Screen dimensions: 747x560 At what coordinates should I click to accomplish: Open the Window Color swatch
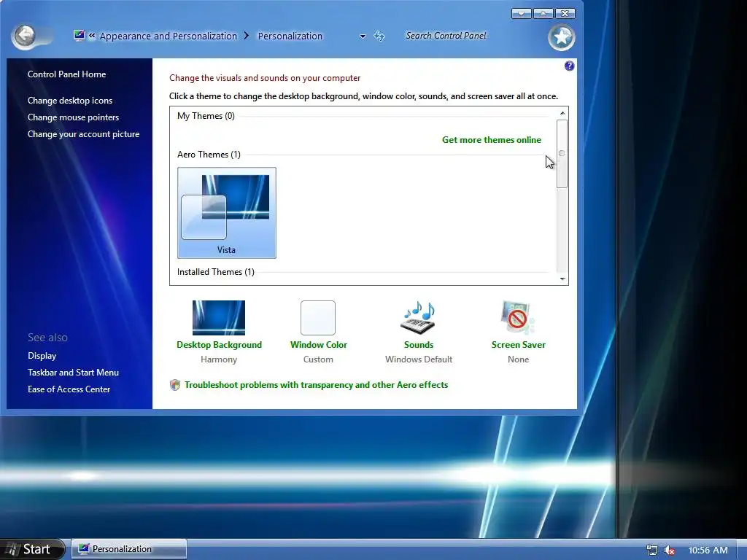tap(318, 318)
